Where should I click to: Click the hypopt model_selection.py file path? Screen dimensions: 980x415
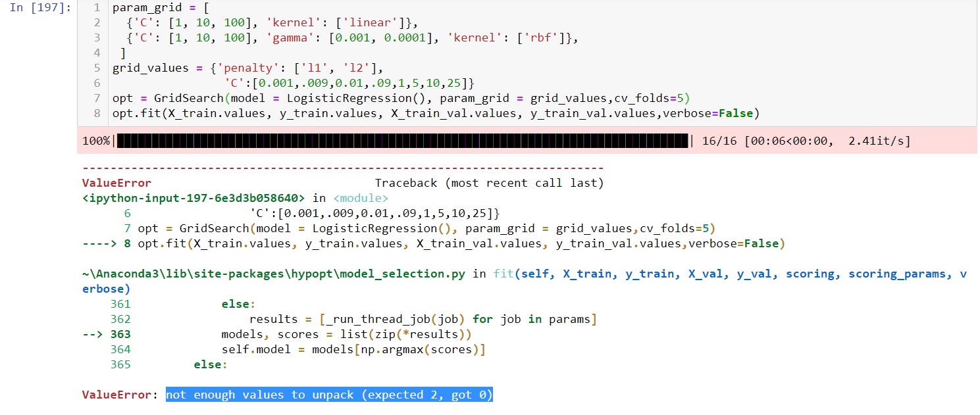[274, 274]
